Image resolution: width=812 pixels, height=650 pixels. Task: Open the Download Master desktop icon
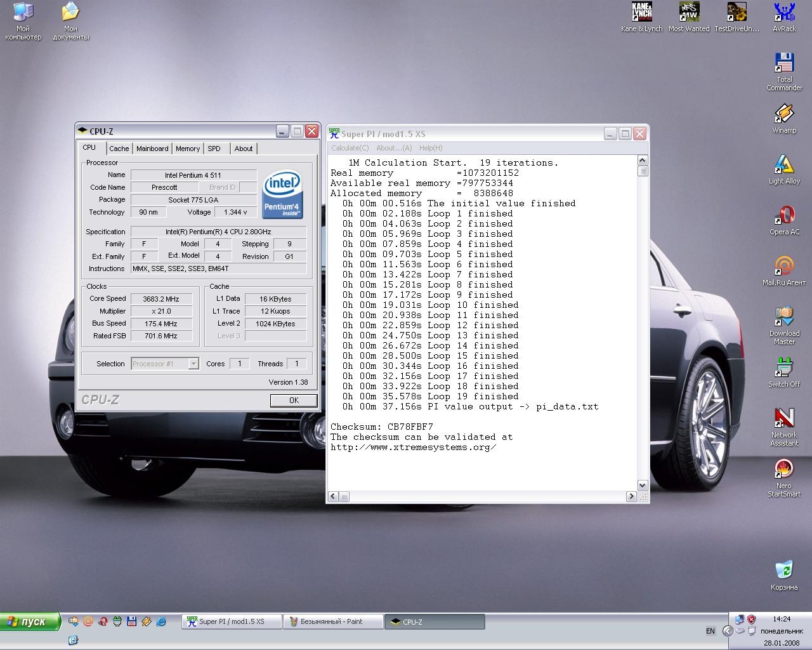coord(784,326)
